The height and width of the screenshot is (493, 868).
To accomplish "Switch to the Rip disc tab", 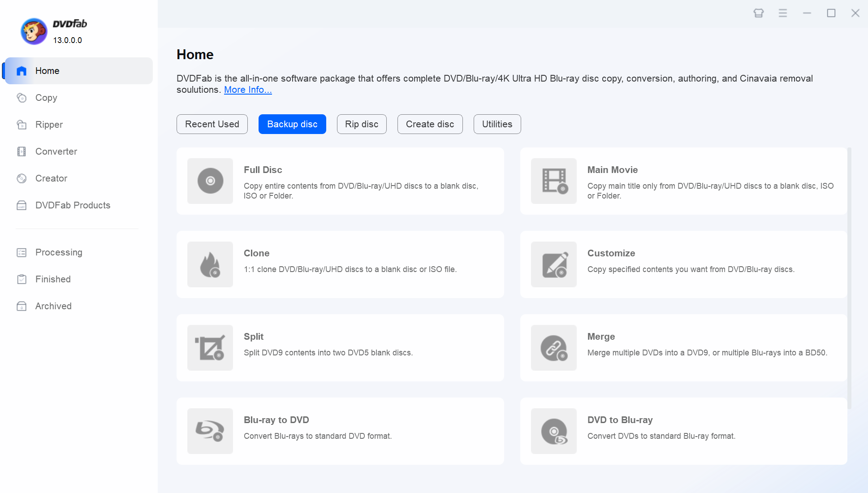I will click(362, 124).
